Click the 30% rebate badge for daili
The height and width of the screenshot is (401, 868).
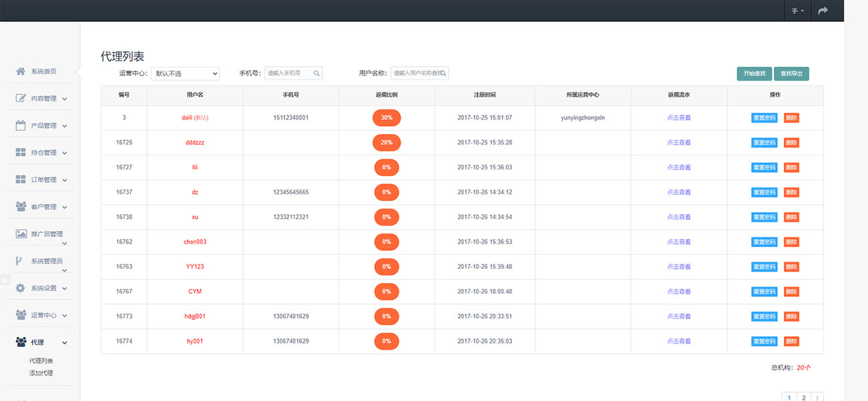[387, 117]
